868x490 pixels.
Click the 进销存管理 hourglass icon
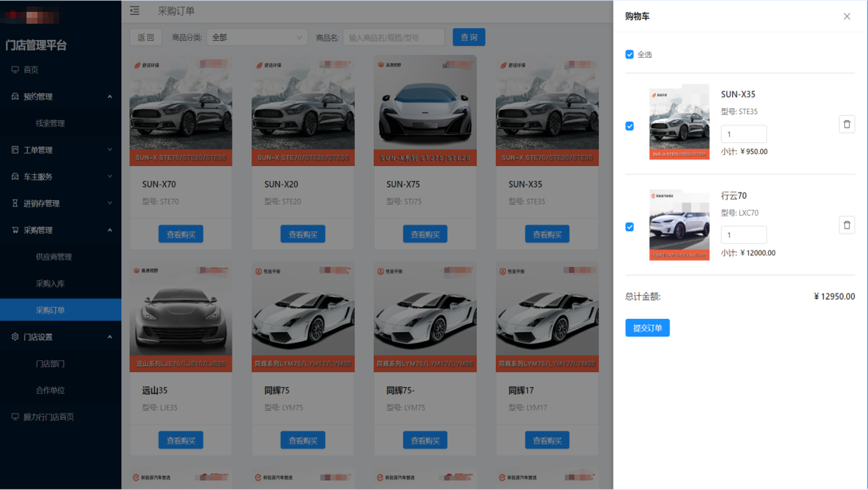click(x=15, y=203)
